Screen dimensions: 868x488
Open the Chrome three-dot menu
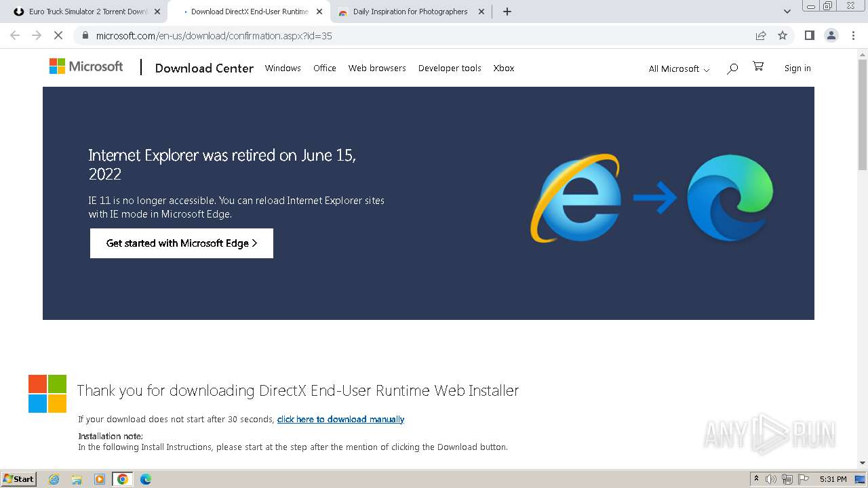853,35
